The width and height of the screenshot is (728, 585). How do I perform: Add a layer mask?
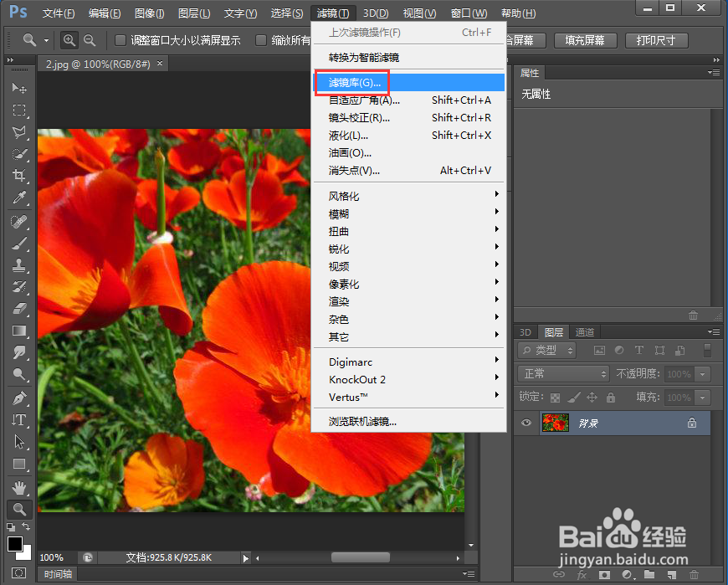[604, 575]
